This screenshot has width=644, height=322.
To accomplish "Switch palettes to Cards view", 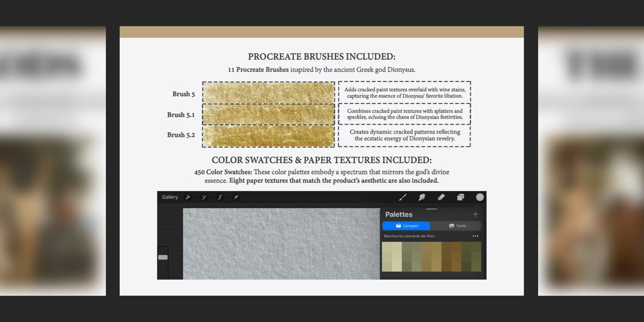I will click(x=457, y=226).
